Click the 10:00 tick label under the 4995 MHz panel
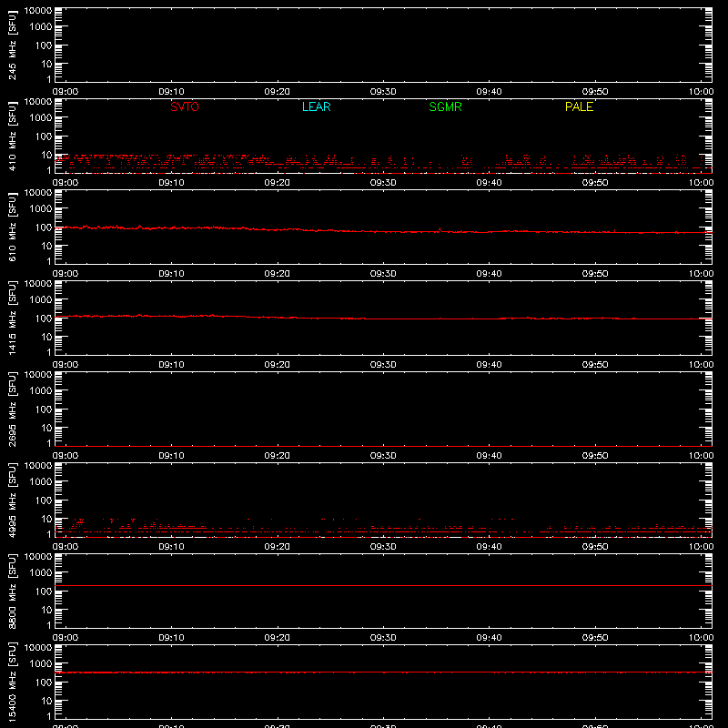728x728 pixels. coord(701,547)
